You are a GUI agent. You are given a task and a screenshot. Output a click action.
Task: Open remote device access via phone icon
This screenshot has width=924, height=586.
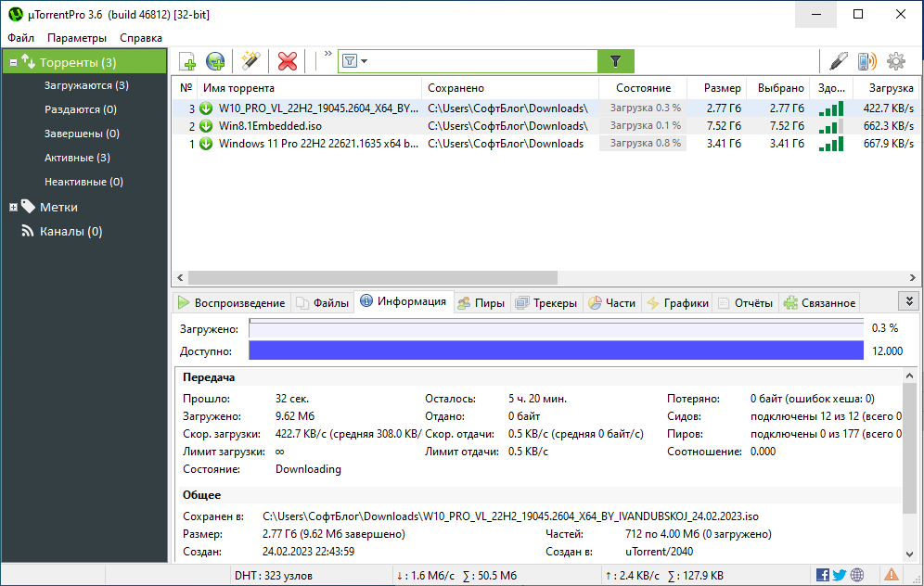point(868,61)
